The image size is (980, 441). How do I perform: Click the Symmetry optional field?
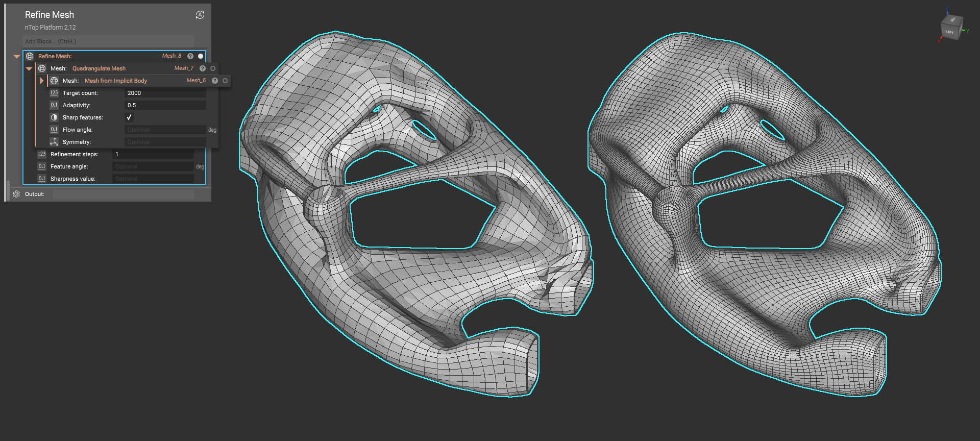pyautogui.click(x=165, y=142)
